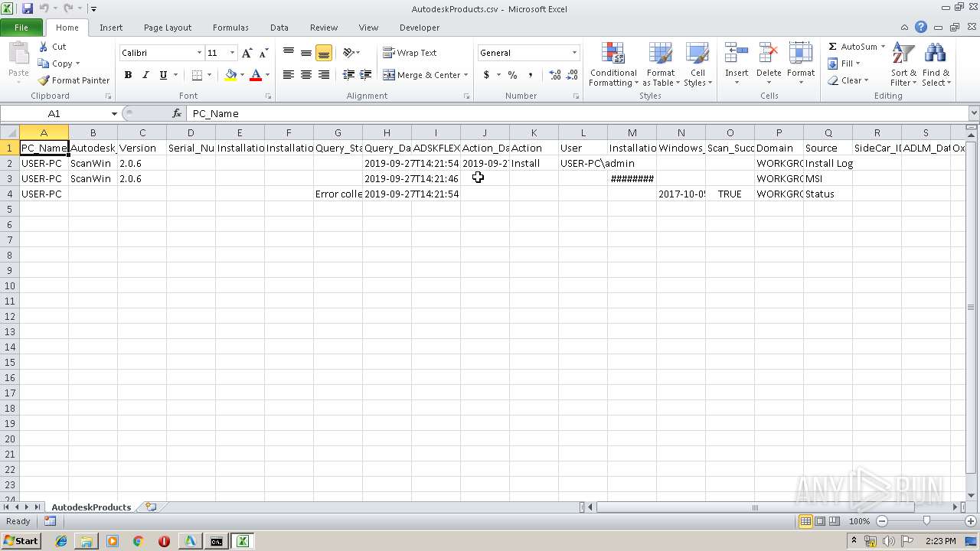Toggle bold formatting
Screen dimensions: 980x551
128,75
